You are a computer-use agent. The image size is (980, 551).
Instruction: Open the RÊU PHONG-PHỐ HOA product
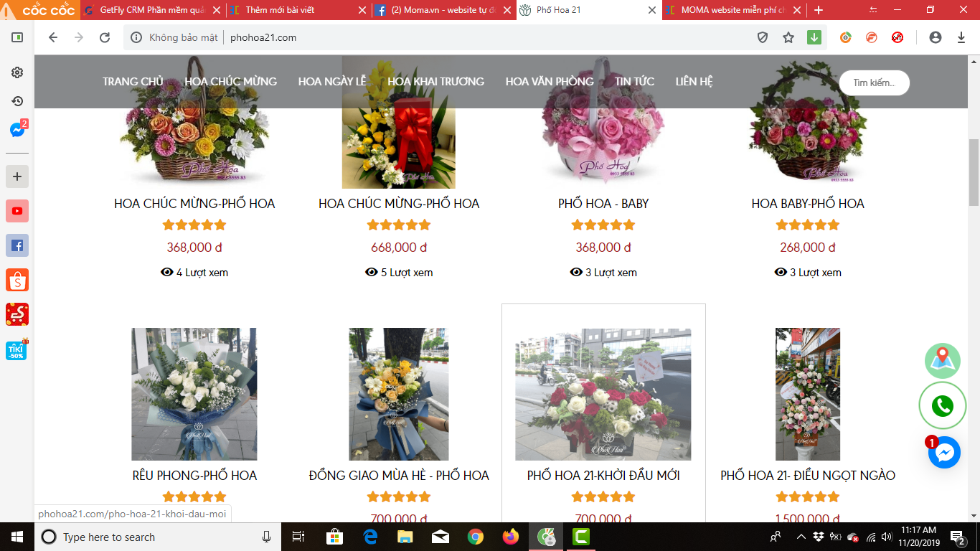tap(194, 476)
